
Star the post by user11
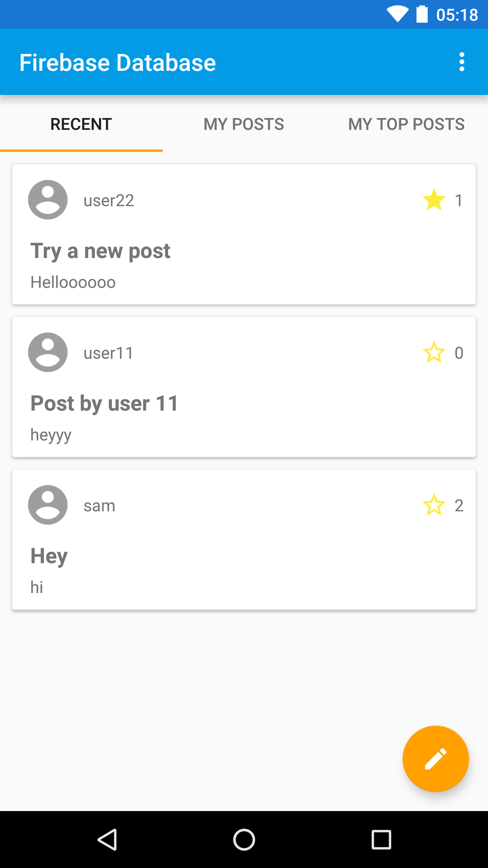point(434,352)
